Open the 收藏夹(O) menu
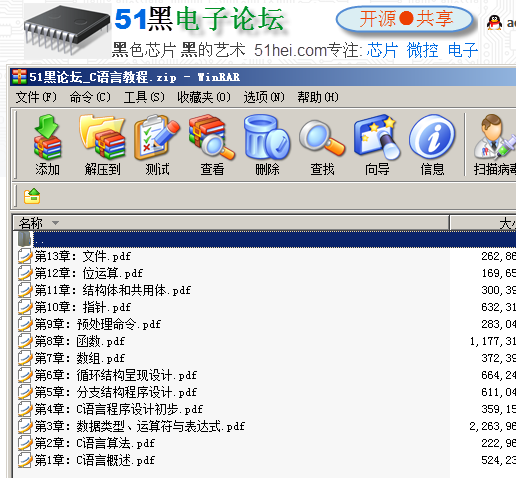Screen dimensions: 516x478 204,97
